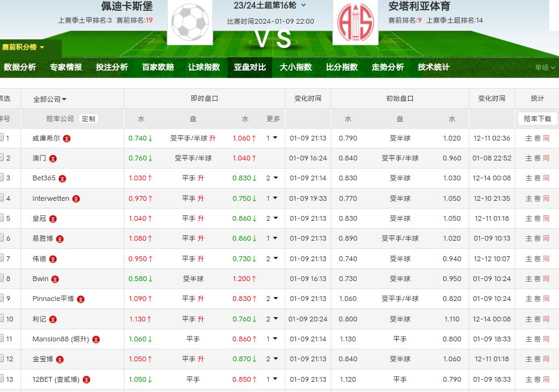Tick the checkbox for row 1 威廉希尔

tap(2, 138)
